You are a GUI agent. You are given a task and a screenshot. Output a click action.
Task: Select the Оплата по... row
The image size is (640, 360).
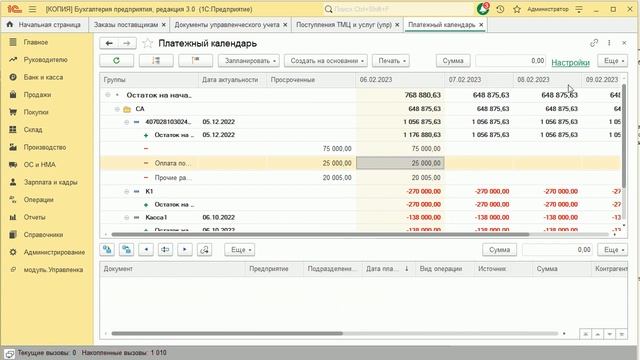point(360,163)
